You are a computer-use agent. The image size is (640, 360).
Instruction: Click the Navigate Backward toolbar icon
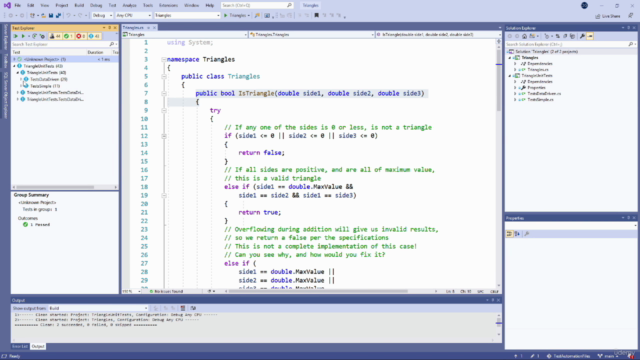(11, 16)
